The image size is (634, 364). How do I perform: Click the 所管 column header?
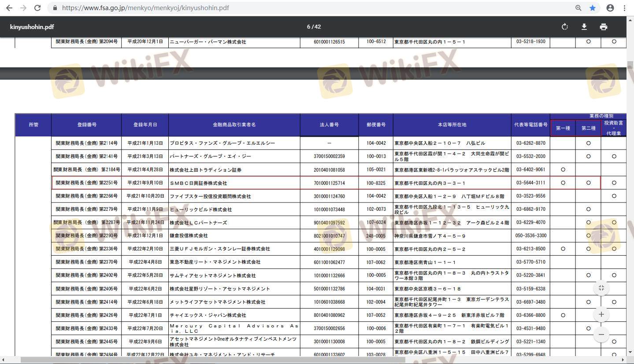point(33,125)
